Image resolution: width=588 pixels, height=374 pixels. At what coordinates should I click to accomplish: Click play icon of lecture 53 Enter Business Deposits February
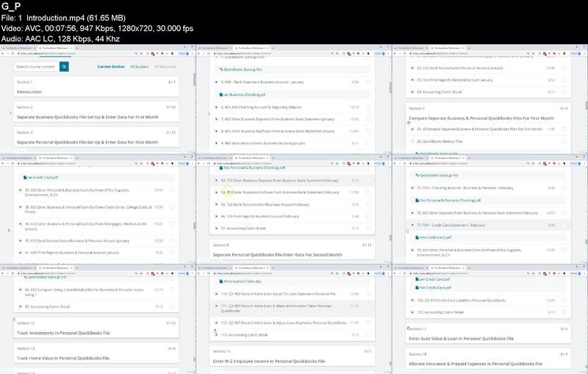[x=216, y=181]
